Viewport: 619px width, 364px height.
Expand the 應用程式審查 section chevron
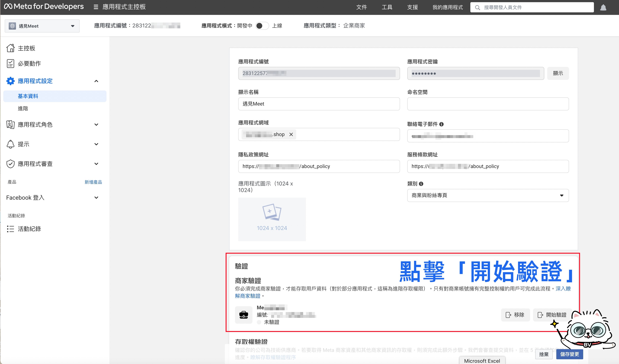tap(96, 164)
